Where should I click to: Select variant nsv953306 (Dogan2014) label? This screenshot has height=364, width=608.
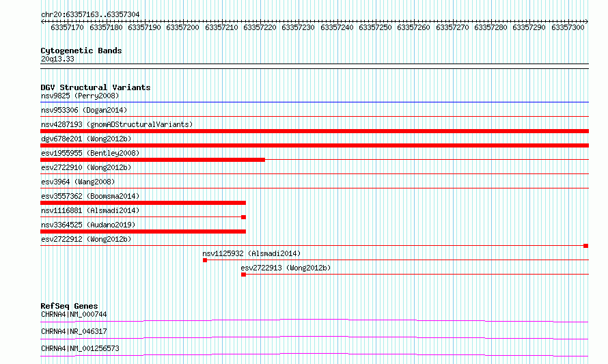point(84,110)
